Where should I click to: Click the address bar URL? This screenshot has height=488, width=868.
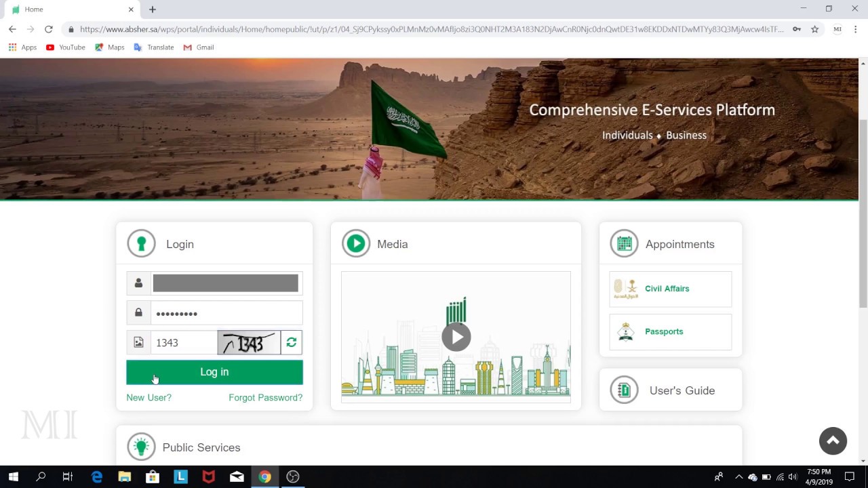[431, 29]
